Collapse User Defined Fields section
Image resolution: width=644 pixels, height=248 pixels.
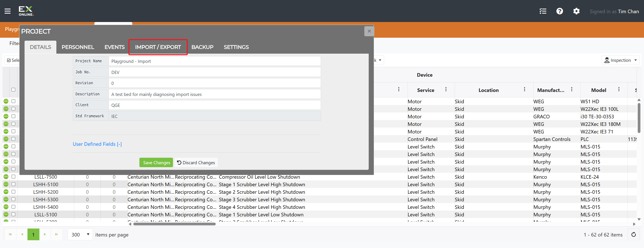97,144
